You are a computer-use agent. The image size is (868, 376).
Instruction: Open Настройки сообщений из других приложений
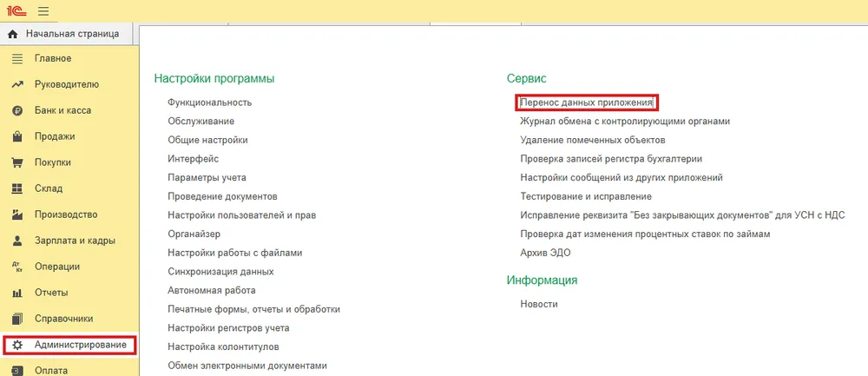pyautogui.click(x=621, y=178)
